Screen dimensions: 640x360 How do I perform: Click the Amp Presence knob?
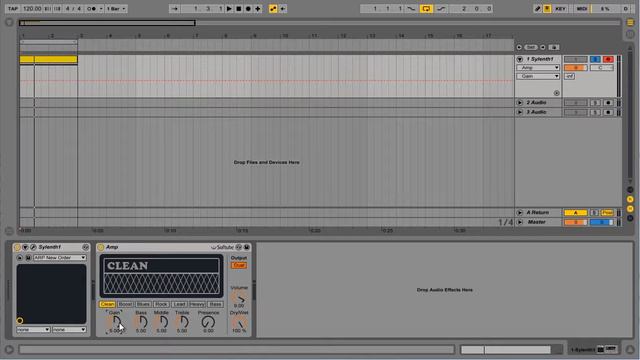point(208,322)
